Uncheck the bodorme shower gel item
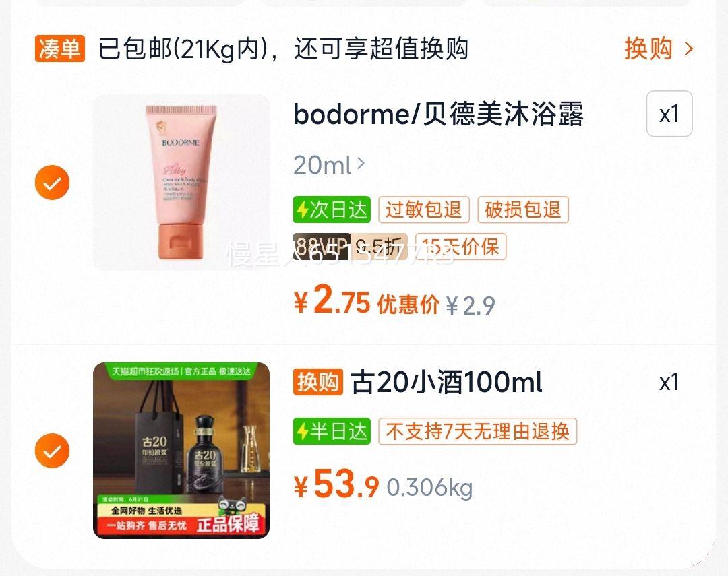728x576 pixels. 52,183
